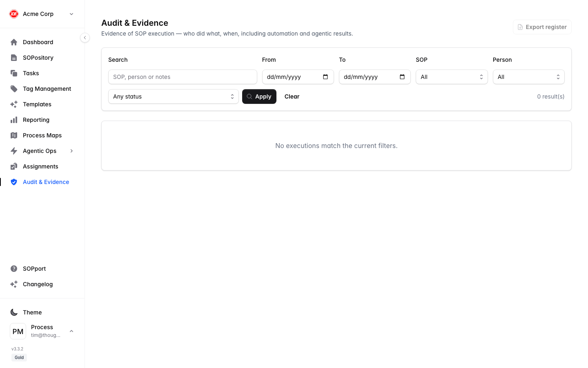588x368 pixels.
Task: Toggle Theme using the moon icon
Action: 14,312
